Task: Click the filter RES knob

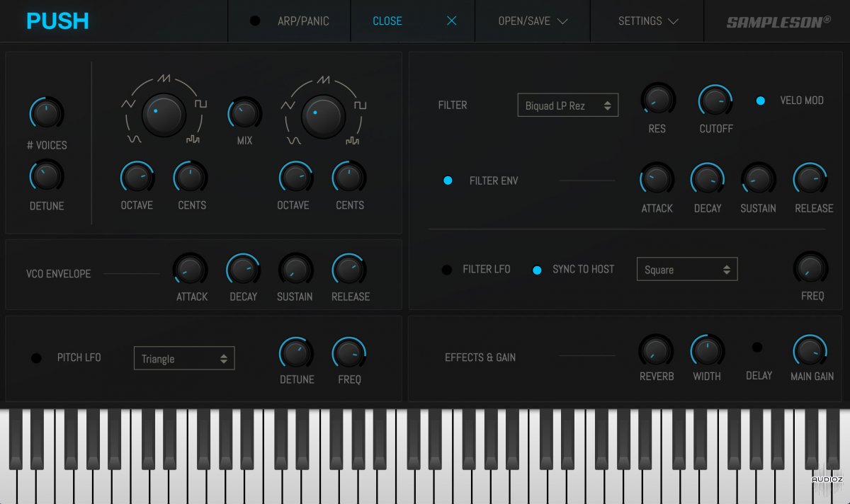Action: pyautogui.click(x=658, y=101)
